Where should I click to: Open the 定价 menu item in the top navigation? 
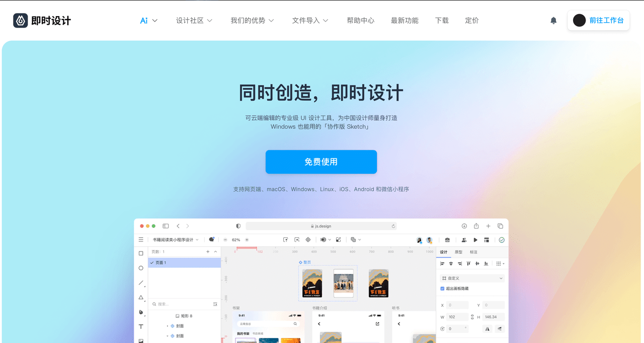click(471, 20)
